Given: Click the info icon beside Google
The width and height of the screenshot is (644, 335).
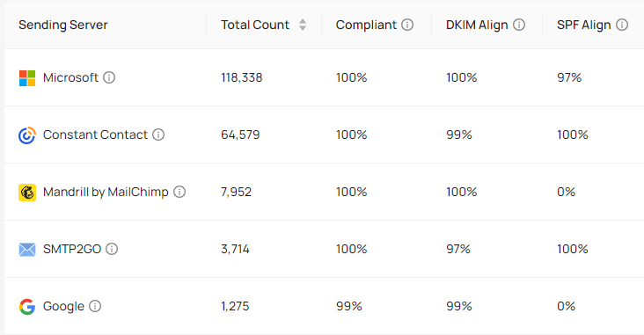Looking at the screenshot, I should click(95, 306).
